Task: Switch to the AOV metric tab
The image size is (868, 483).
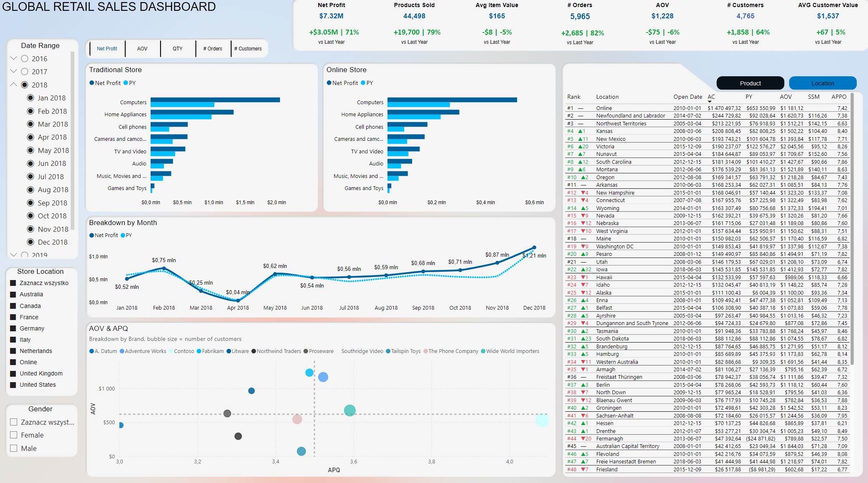Action: click(x=142, y=49)
